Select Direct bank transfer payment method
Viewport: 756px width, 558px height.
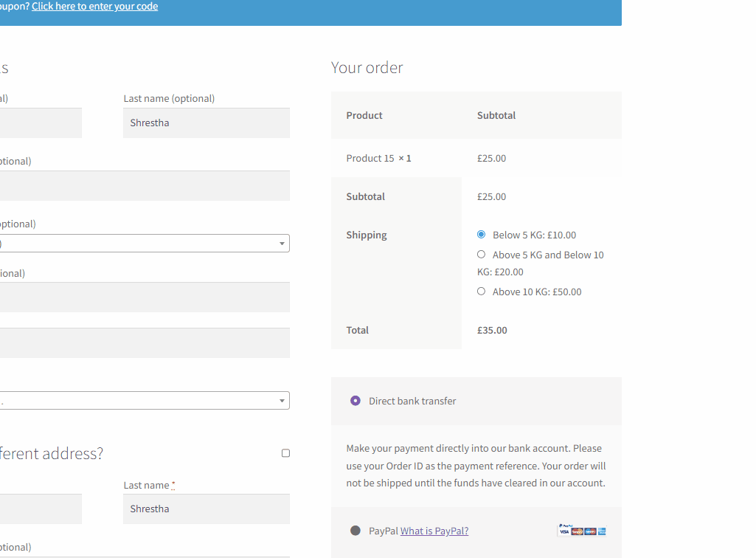point(356,401)
